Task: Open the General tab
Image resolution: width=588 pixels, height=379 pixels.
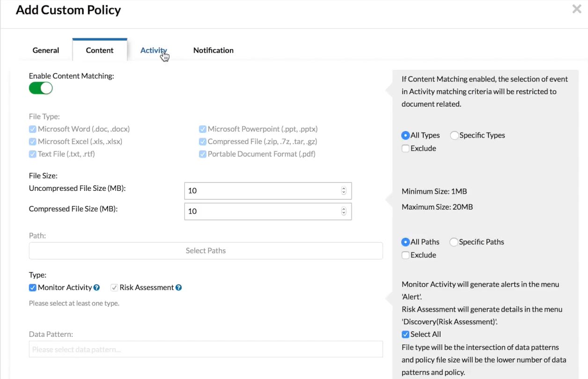Action: click(46, 51)
